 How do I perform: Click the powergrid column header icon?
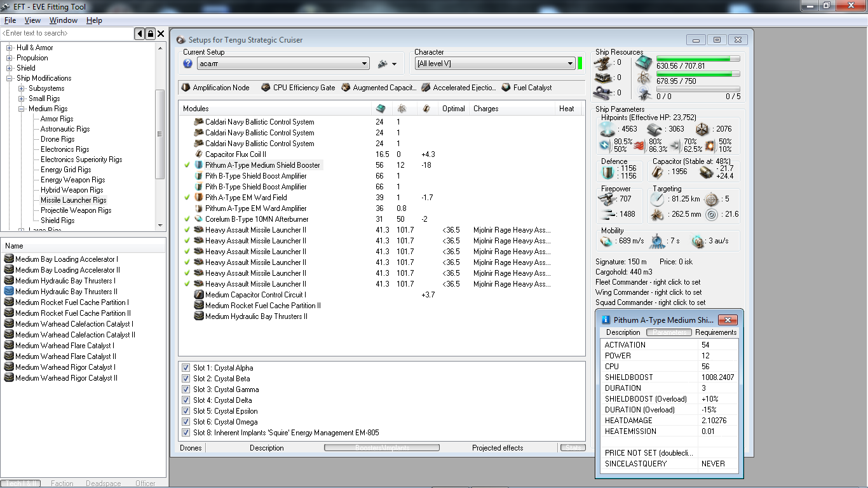[x=402, y=109]
